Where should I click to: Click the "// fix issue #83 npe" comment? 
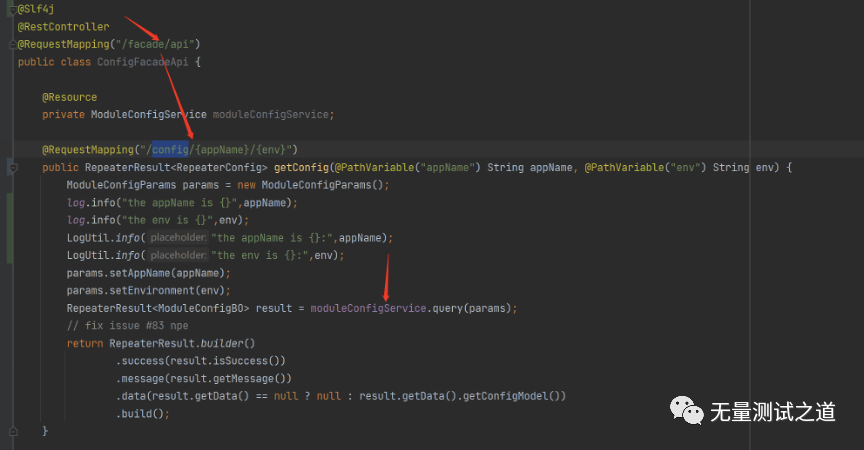pyautogui.click(x=127, y=326)
